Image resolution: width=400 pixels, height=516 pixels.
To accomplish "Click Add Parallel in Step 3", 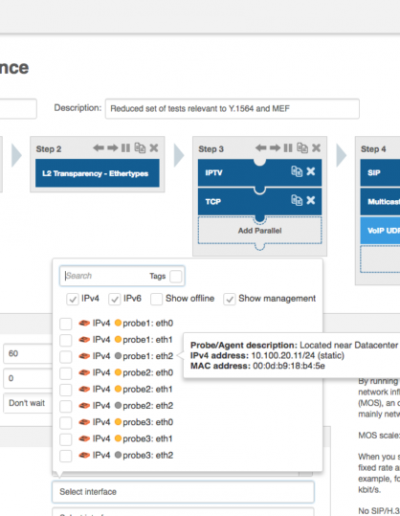I will point(260,231).
